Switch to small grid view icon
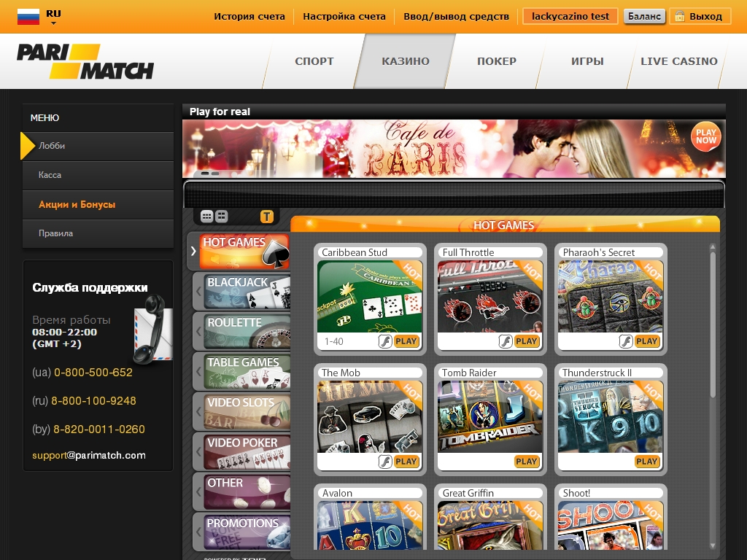The image size is (747, 560). (206, 217)
